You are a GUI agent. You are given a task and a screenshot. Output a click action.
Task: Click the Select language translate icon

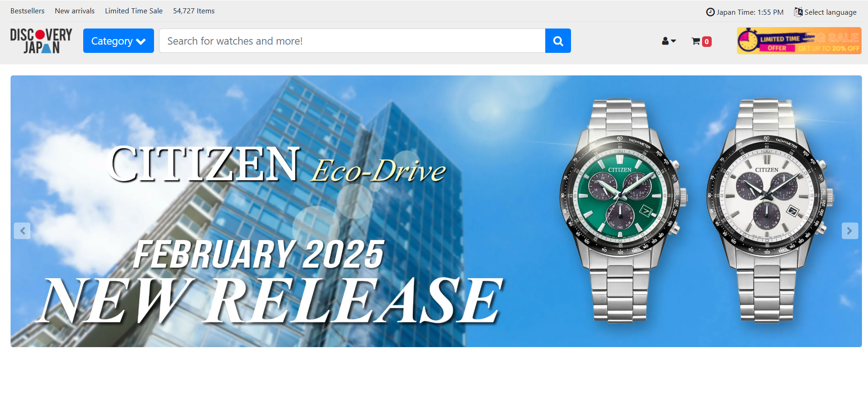pos(798,12)
